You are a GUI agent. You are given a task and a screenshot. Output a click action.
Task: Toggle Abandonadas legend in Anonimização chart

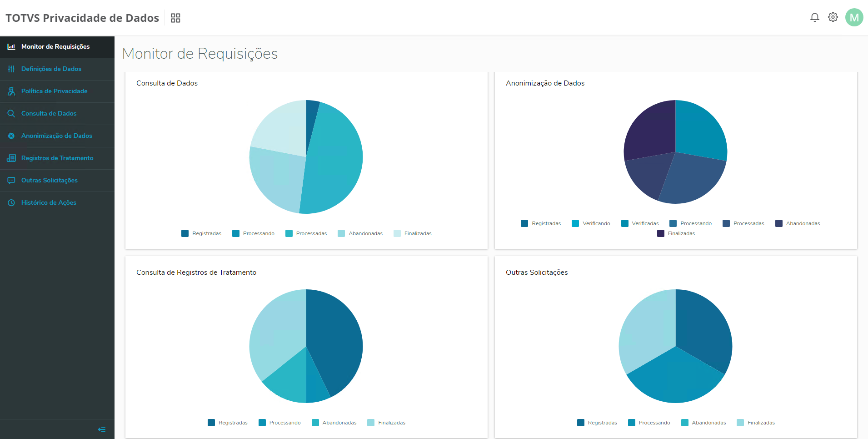point(798,223)
